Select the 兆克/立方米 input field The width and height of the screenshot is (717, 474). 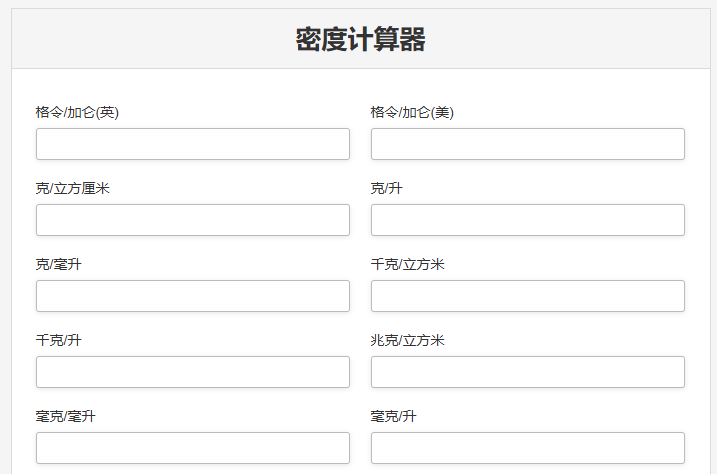527,372
